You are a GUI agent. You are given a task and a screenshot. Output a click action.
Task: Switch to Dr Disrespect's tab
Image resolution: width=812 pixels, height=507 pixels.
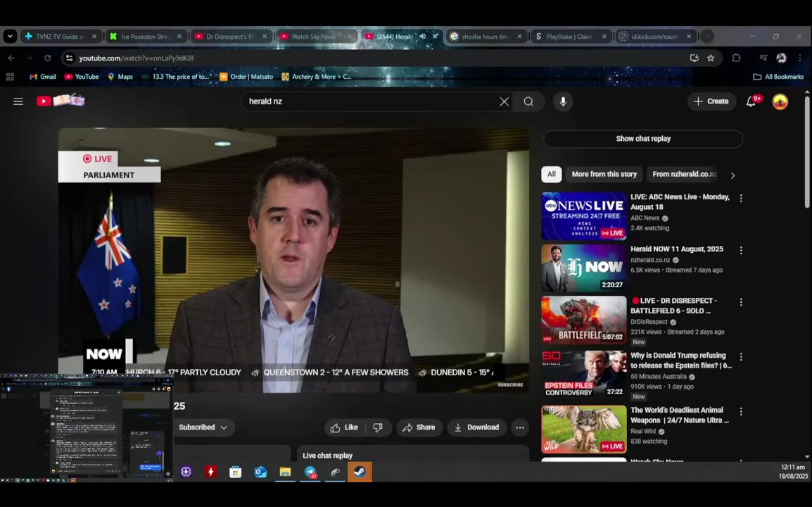point(231,37)
